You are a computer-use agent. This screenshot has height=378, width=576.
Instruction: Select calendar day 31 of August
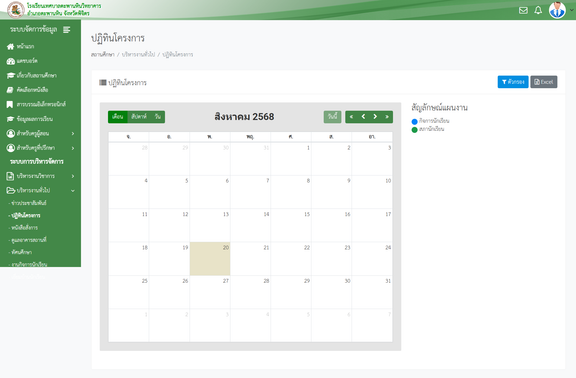(372, 292)
